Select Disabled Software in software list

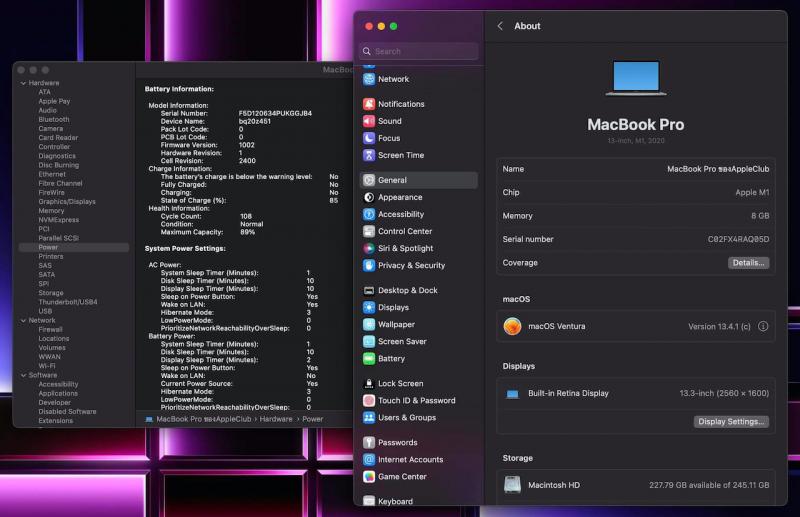(67, 411)
